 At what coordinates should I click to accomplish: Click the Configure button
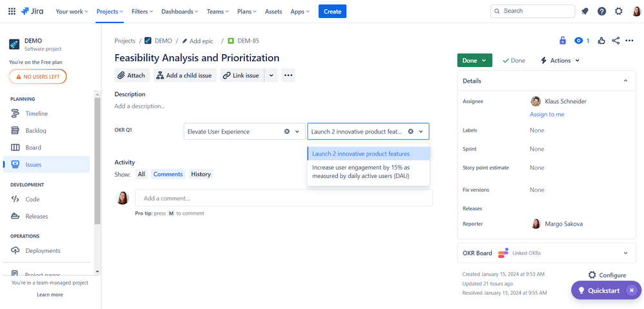click(x=607, y=275)
